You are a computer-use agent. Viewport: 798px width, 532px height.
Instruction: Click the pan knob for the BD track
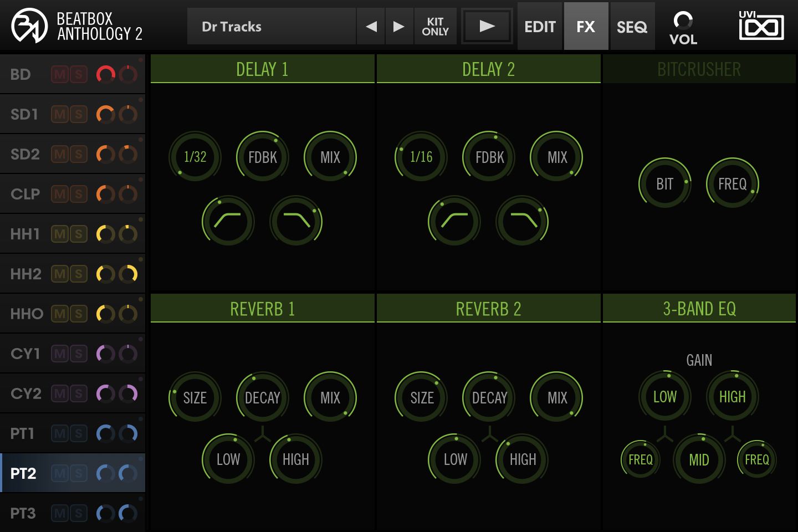[128, 74]
